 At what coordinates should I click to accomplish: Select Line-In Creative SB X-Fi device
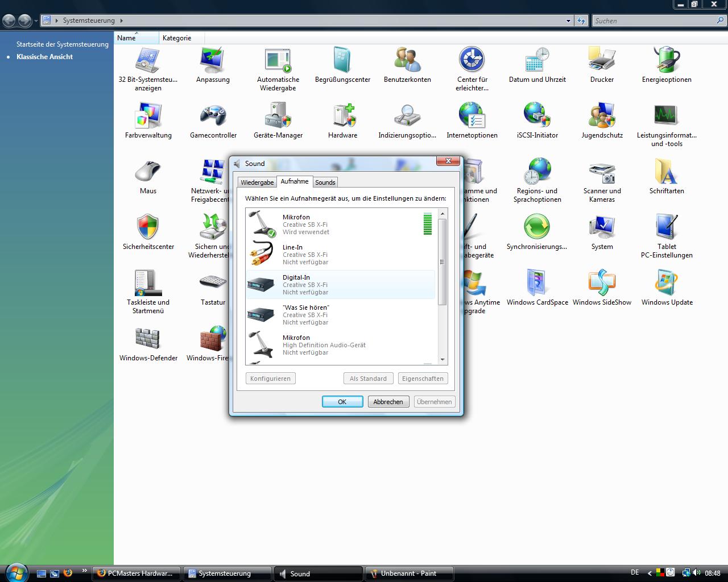point(341,255)
